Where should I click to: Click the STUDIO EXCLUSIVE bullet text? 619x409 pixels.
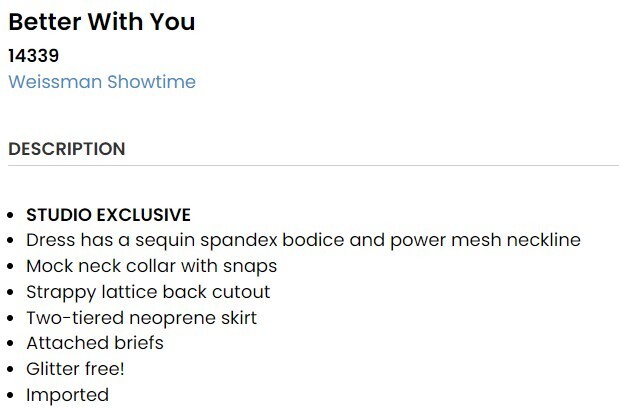108,214
